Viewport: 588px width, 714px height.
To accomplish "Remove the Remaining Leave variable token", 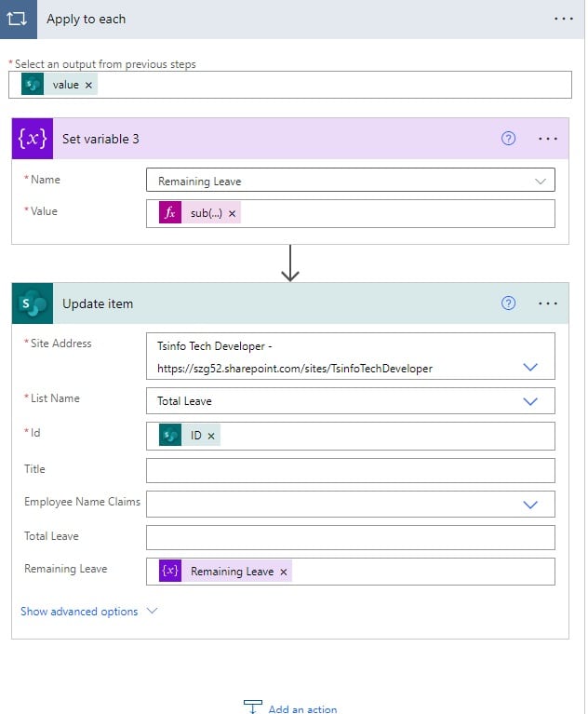I will pos(284,572).
